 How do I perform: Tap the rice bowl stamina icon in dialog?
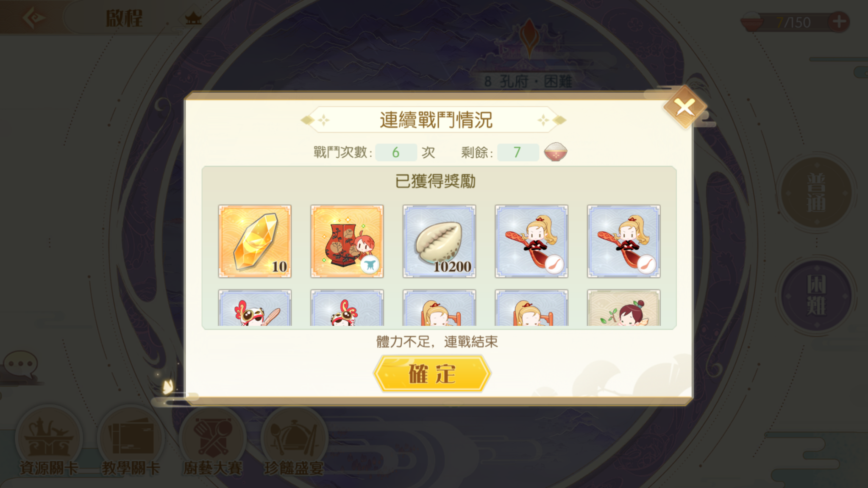(x=556, y=152)
